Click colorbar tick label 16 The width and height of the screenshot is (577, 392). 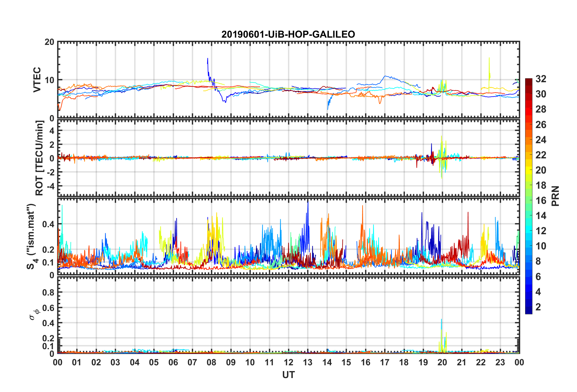coord(541,200)
